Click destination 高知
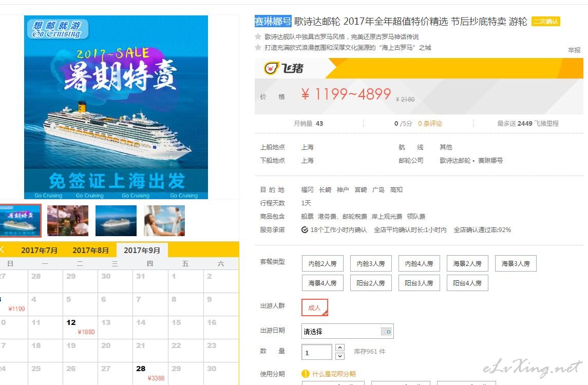This screenshot has width=588, height=385. click(x=396, y=190)
